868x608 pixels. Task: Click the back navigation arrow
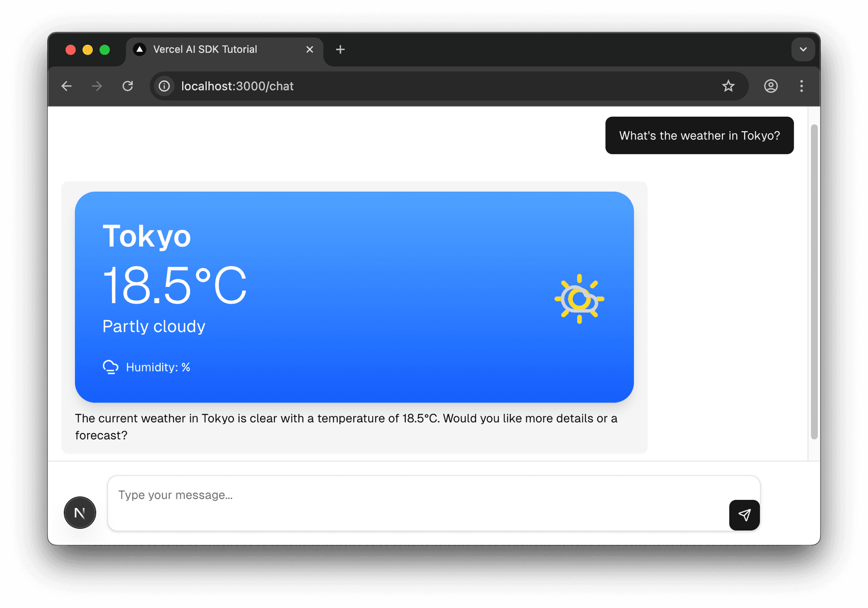66,86
